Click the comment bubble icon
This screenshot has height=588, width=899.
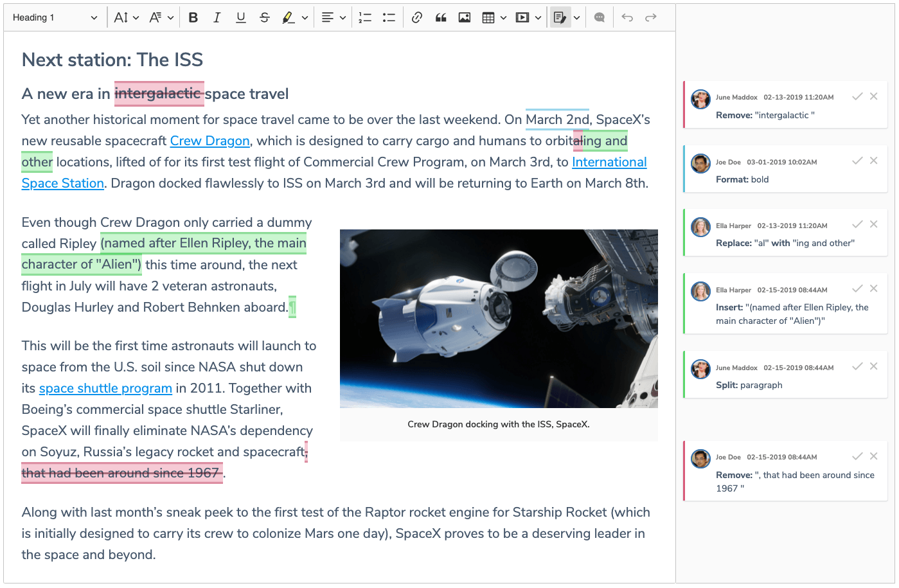[600, 18]
